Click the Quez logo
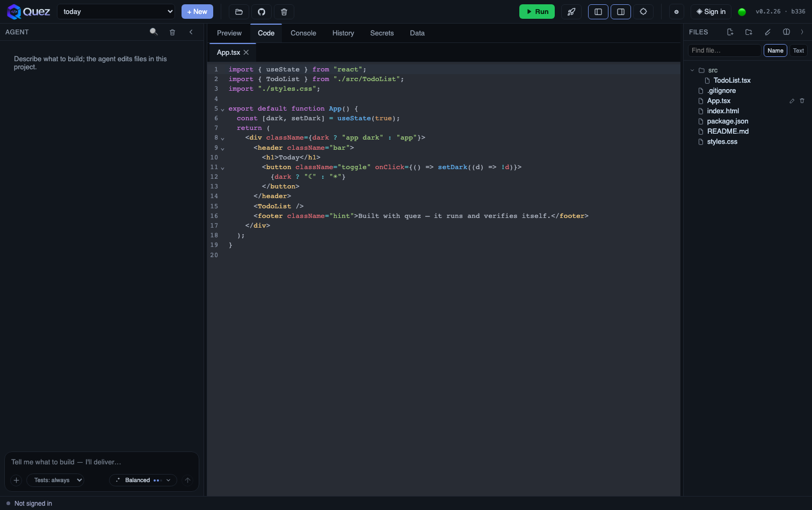 pyautogui.click(x=28, y=11)
